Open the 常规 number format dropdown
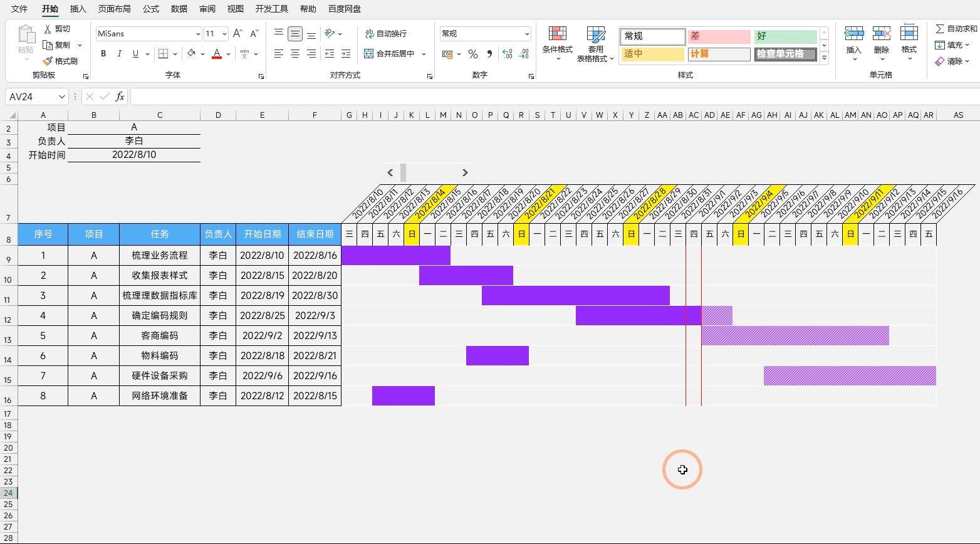 tap(527, 34)
